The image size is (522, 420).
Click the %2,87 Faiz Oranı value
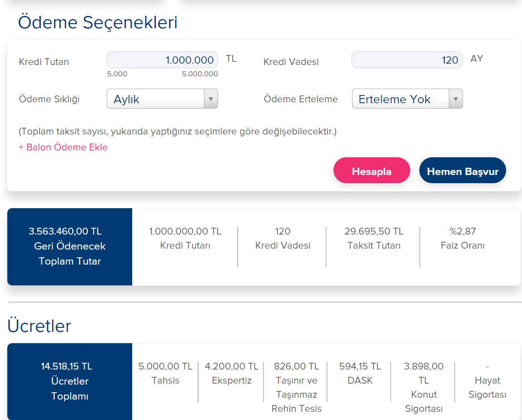[x=462, y=238]
